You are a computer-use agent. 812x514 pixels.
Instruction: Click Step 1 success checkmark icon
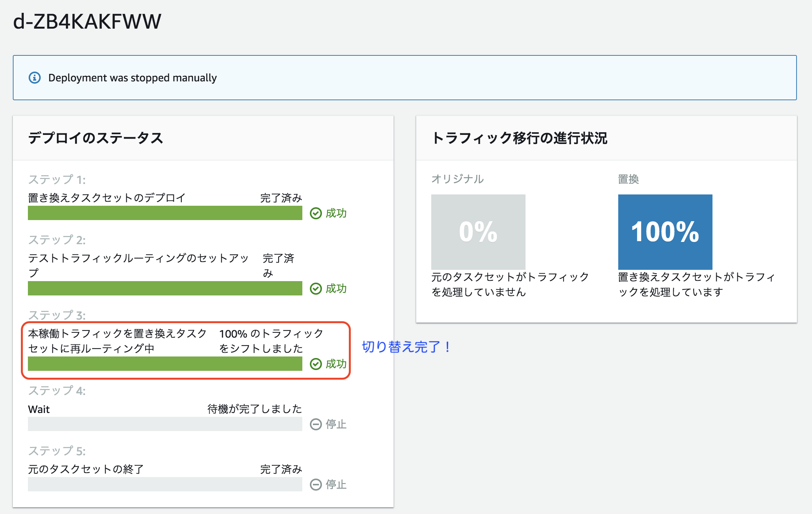(x=316, y=213)
